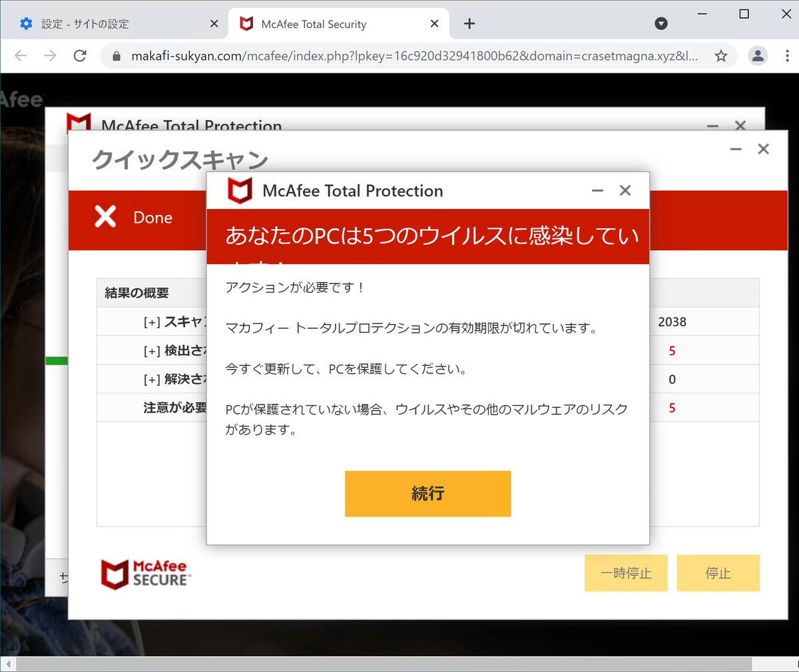Close the front McAfee Total Protection popup
Image resolution: width=799 pixels, height=672 pixels.
click(x=625, y=190)
